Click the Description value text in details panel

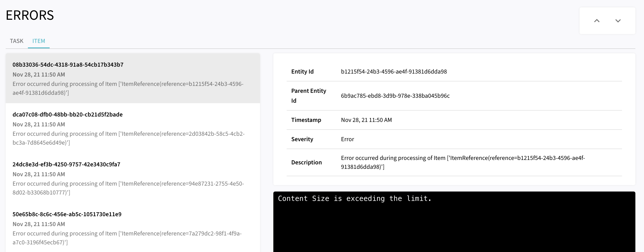click(x=463, y=162)
